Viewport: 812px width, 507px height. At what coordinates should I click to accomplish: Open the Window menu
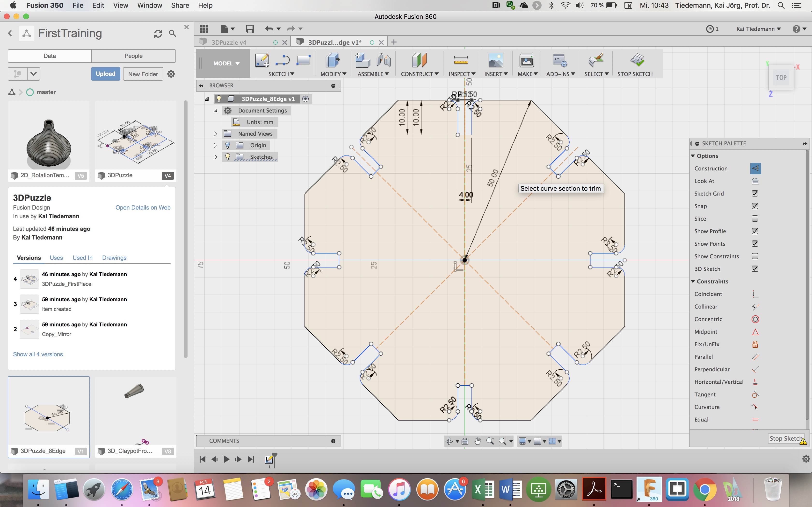149,5
